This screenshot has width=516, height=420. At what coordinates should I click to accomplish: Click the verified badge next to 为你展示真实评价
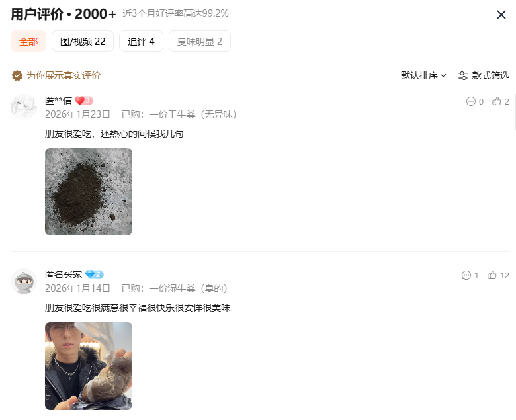pos(17,75)
